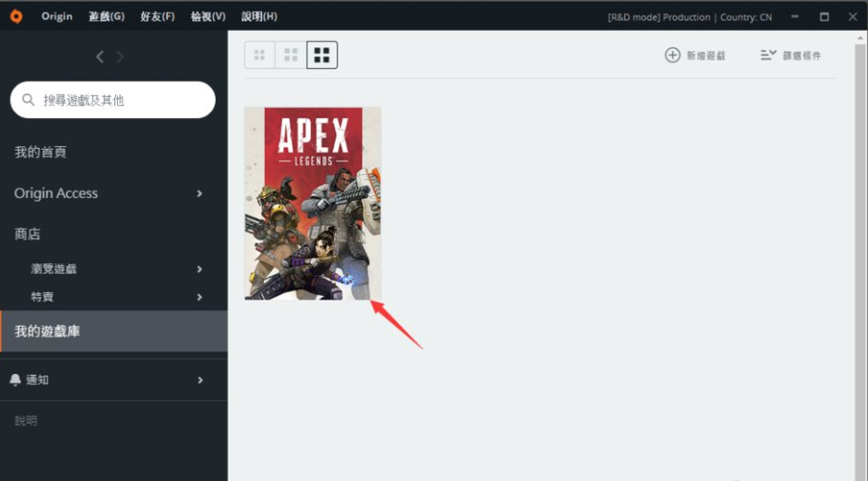This screenshot has width=868, height=481.
Task: Open 商店 in sidebar
Action: 27,234
